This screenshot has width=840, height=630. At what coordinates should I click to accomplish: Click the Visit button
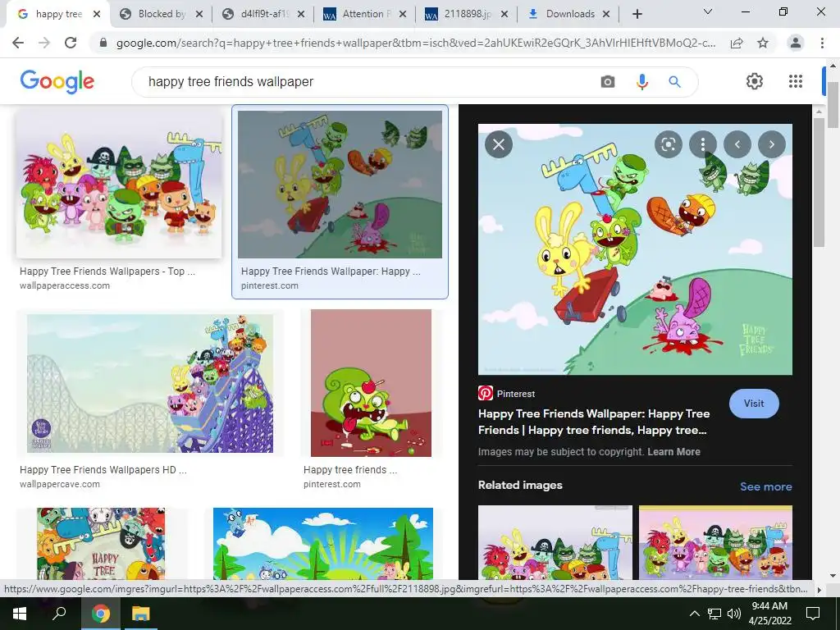[754, 404]
